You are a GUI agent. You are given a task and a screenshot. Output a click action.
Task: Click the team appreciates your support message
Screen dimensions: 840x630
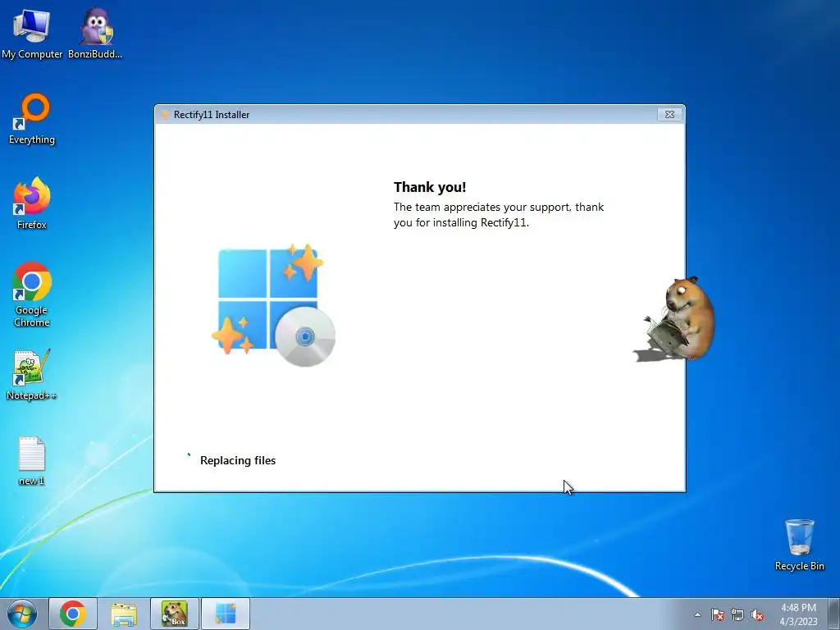point(499,215)
